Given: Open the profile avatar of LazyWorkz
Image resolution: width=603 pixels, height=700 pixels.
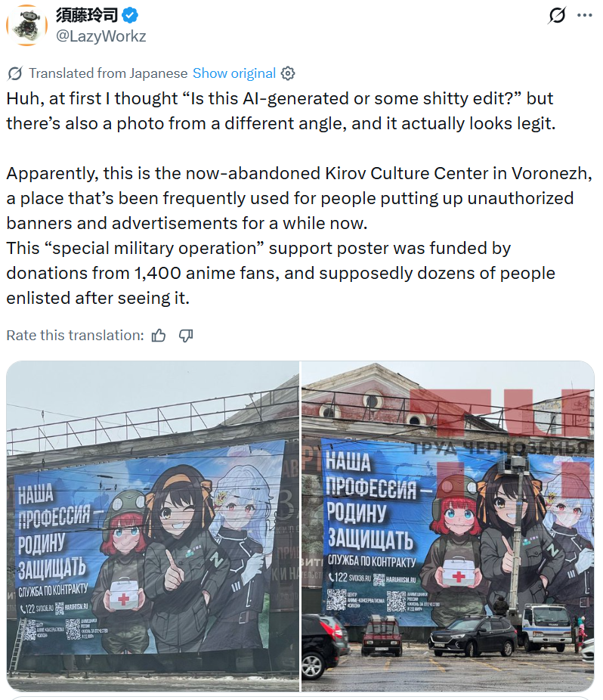Looking at the screenshot, I should pyautogui.click(x=26, y=26).
